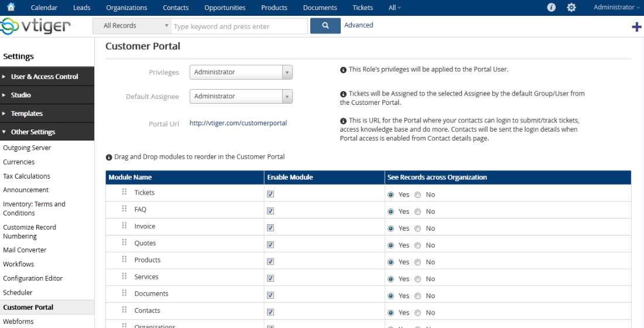
Task: Uncheck Enable Module for FAQ
Action: [270, 211]
